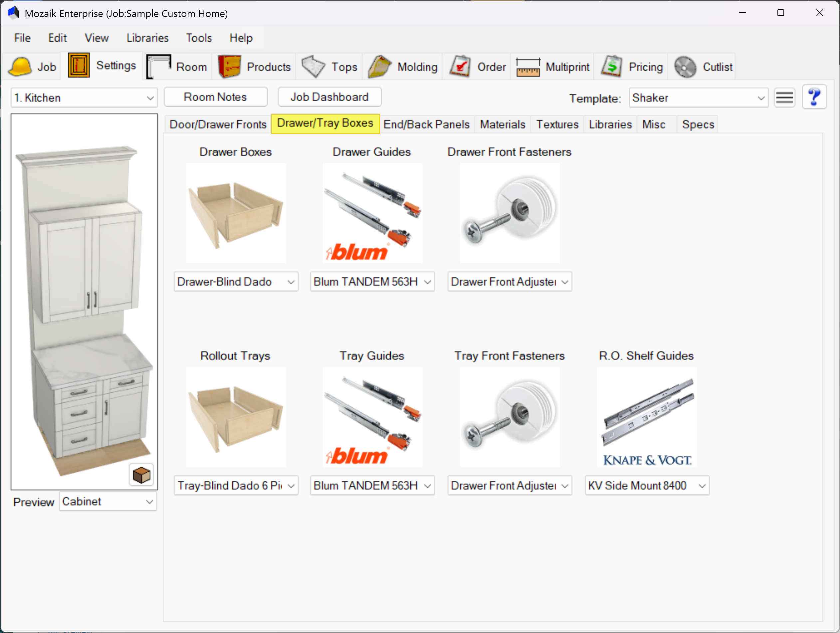Open the Cutlist saw blade icon
Viewport: 840px width, 633px height.
[685, 67]
